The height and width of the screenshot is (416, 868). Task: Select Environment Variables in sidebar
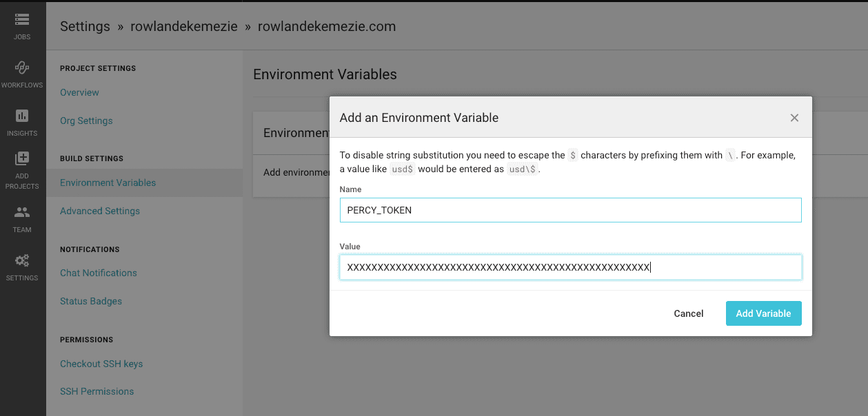point(108,183)
